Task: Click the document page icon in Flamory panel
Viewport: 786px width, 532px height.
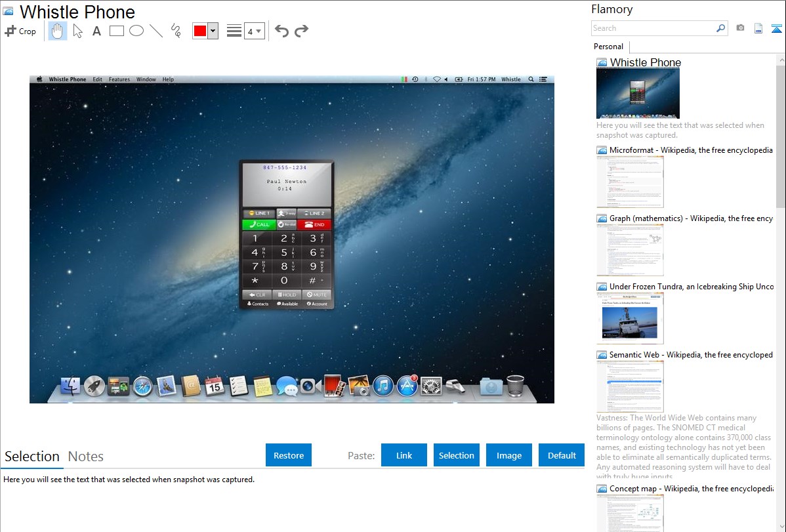Action: [x=758, y=29]
